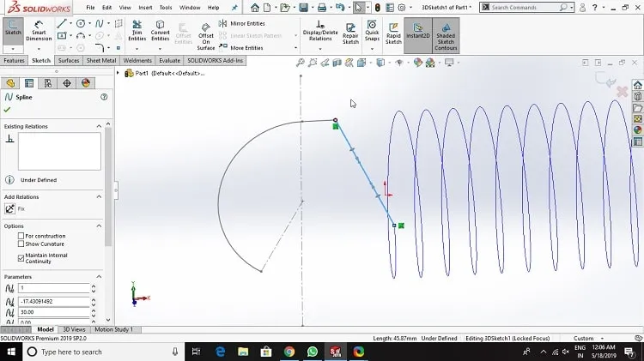
Task: Select the Smart Dimension tool
Action: [x=39, y=31]
